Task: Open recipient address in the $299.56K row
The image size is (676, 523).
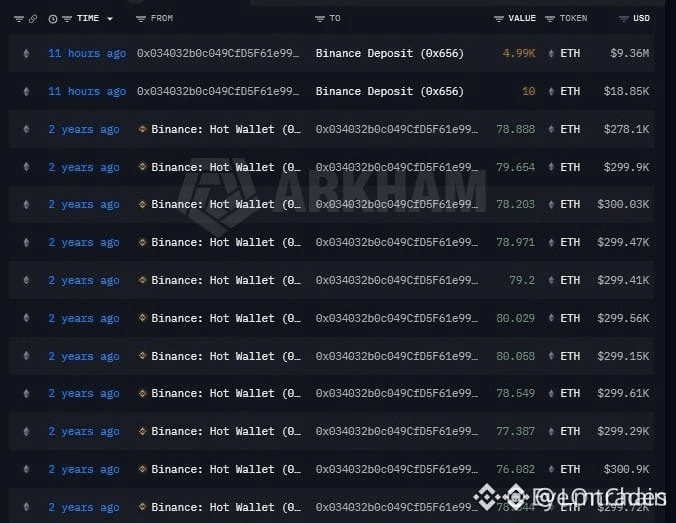Action: pos(397,318)
